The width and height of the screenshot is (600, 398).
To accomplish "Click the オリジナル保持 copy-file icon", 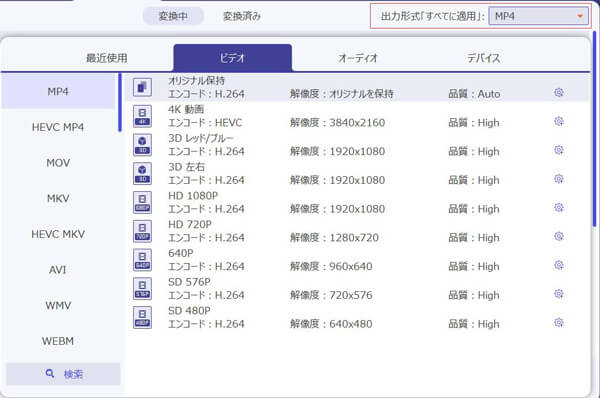I will [142, 87].
